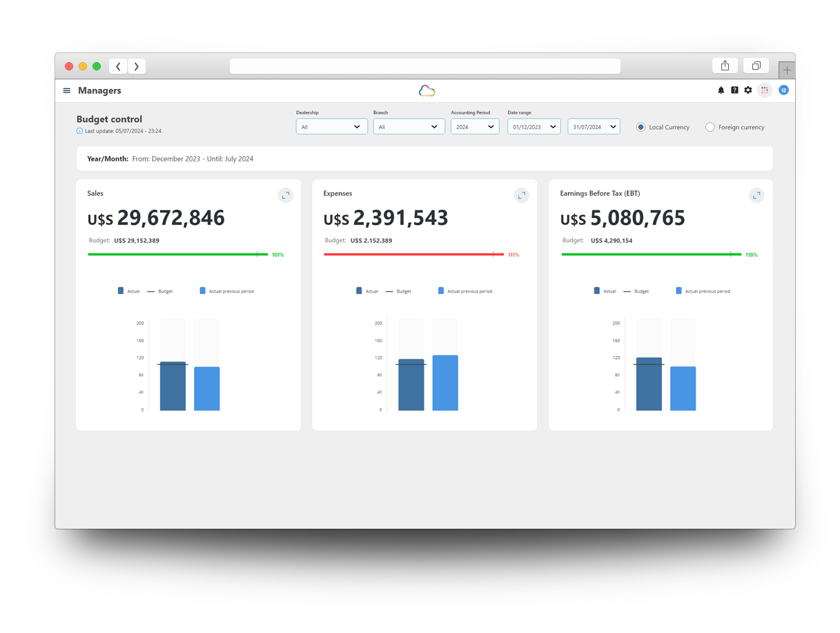Go back with browser back arrow
Viewport: 840px width, 633px height.
(x=118, y=66)
